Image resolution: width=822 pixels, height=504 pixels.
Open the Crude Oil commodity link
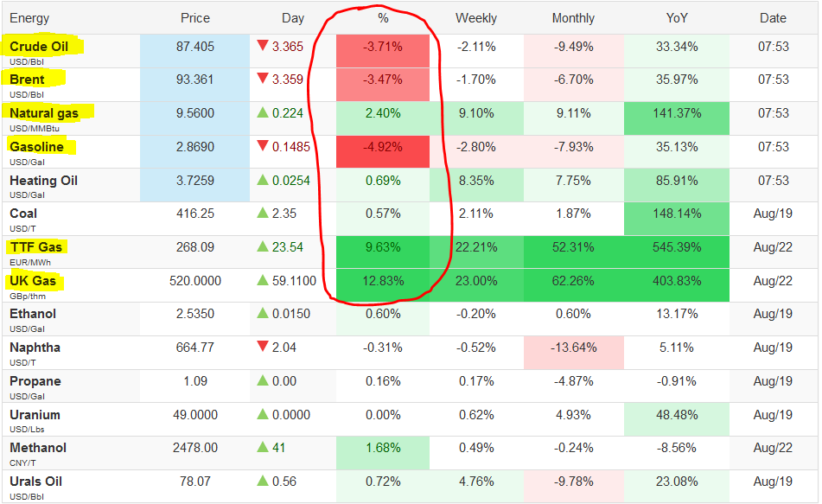[x=39, y=47]
